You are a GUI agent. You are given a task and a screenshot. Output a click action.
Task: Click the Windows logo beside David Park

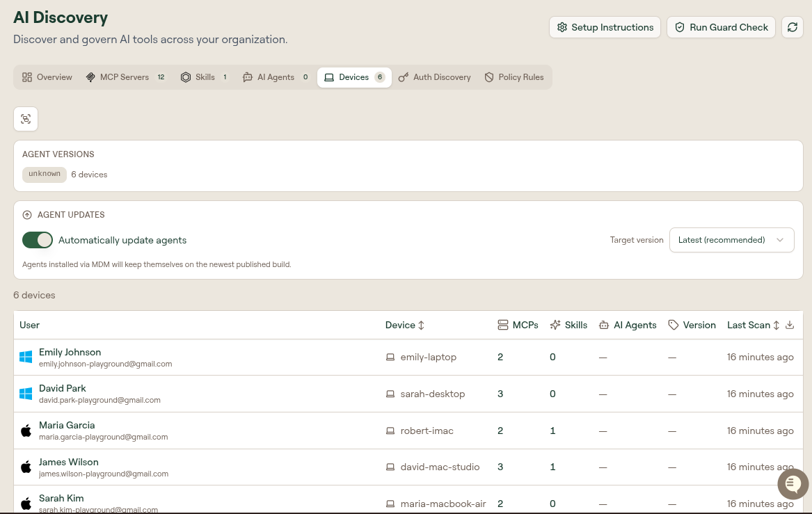pos(26,394)
